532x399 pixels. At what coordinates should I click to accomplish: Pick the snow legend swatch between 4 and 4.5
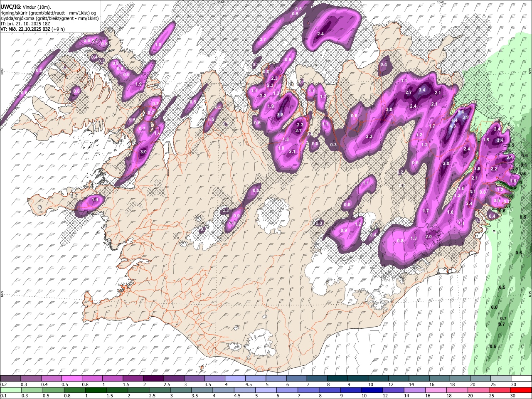235,378
